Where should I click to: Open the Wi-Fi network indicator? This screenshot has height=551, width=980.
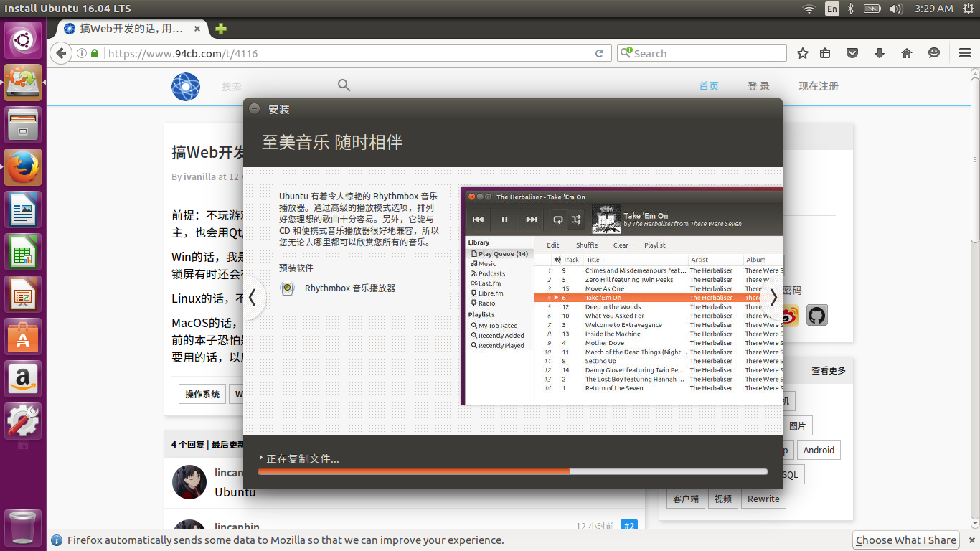809,9
